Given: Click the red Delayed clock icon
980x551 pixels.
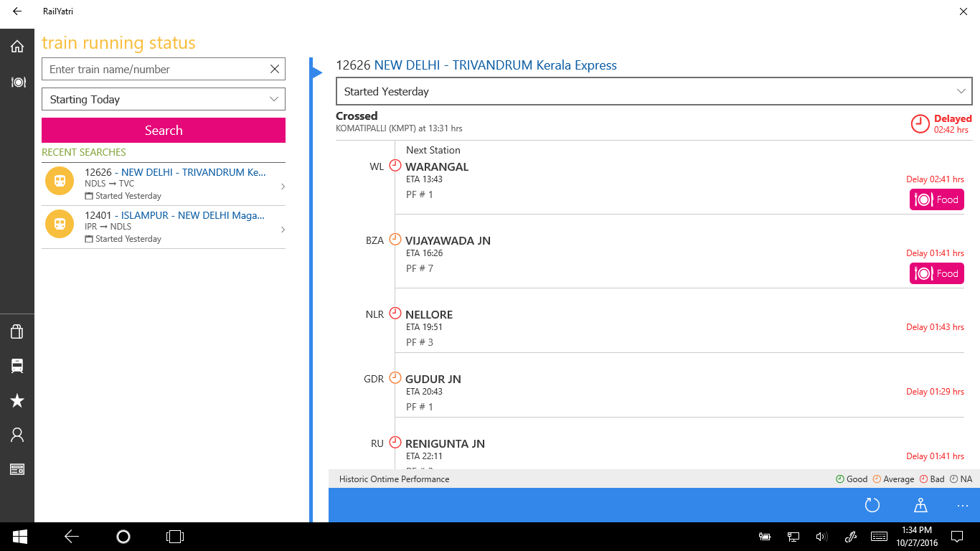Looking at the screenshot, I should pyautogui.click(x=920, y=124).
